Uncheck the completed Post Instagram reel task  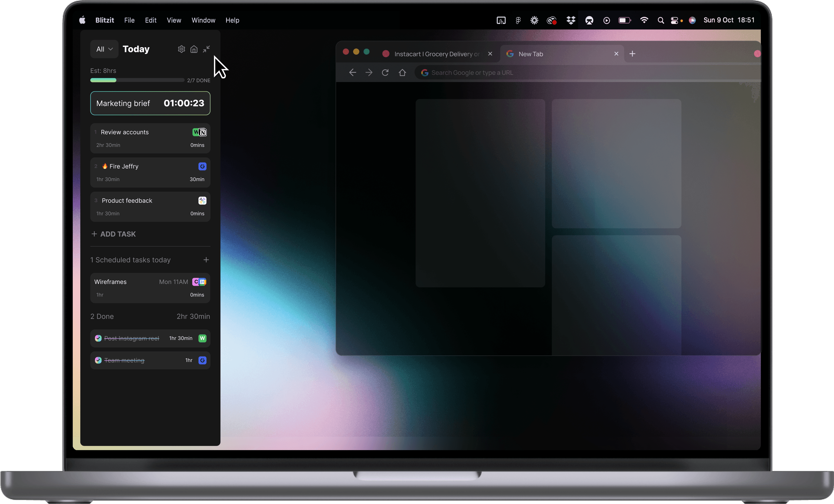tap(98, 338)
